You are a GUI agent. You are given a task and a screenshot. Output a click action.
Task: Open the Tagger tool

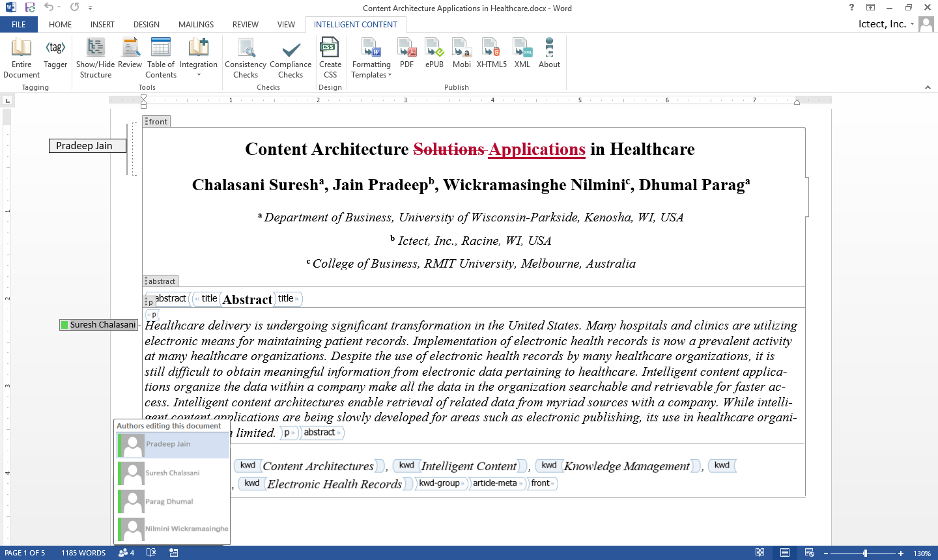coord(55,54)
